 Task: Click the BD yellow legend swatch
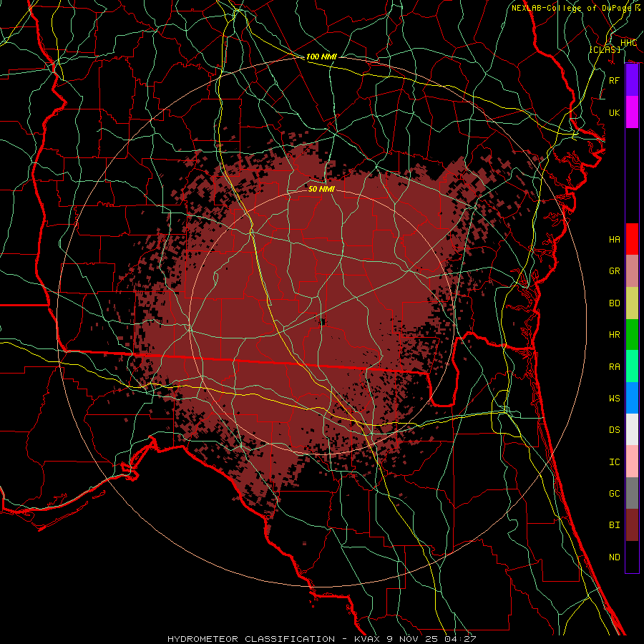point(632,303)
